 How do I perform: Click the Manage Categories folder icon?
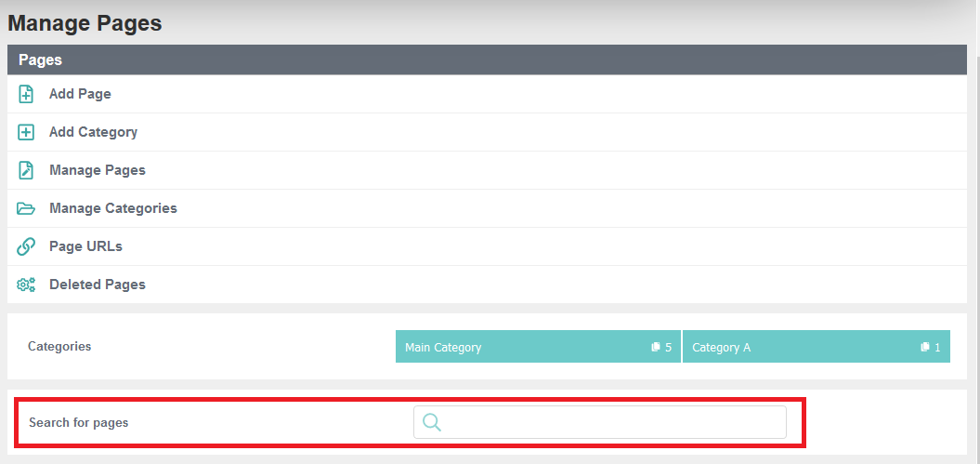click(x=26, y=209)
